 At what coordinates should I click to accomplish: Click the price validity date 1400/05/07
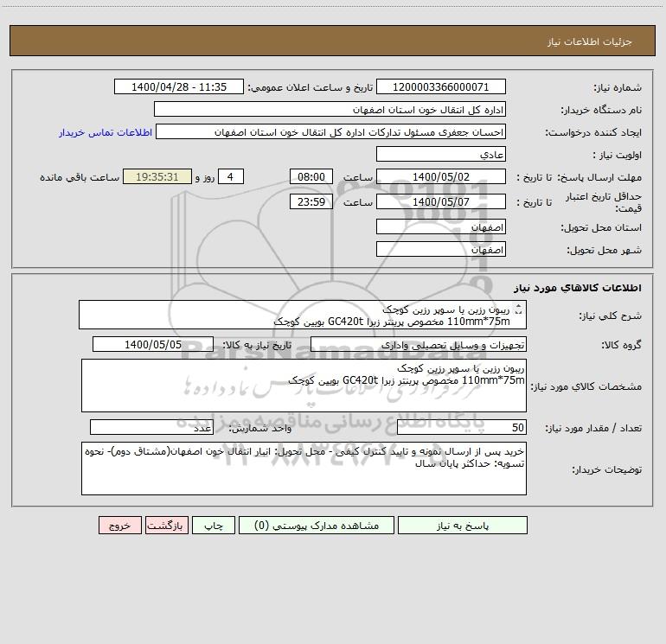click(441, 201)
